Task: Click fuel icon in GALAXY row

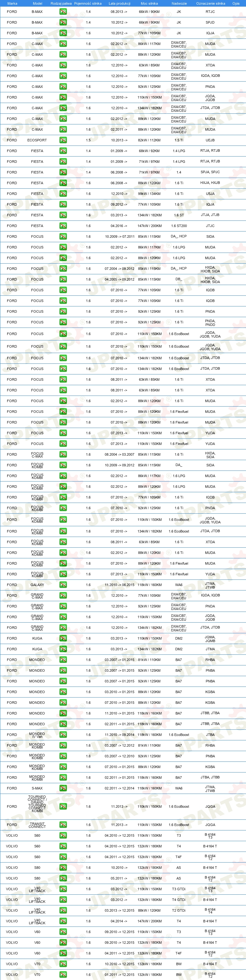Action: point(63,585)
